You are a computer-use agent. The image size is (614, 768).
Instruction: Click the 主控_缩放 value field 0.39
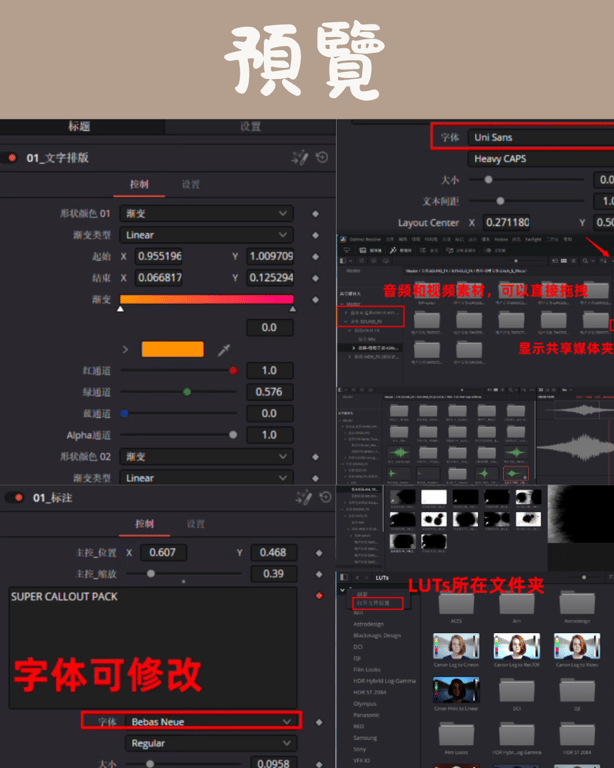[x=274, y=574]
